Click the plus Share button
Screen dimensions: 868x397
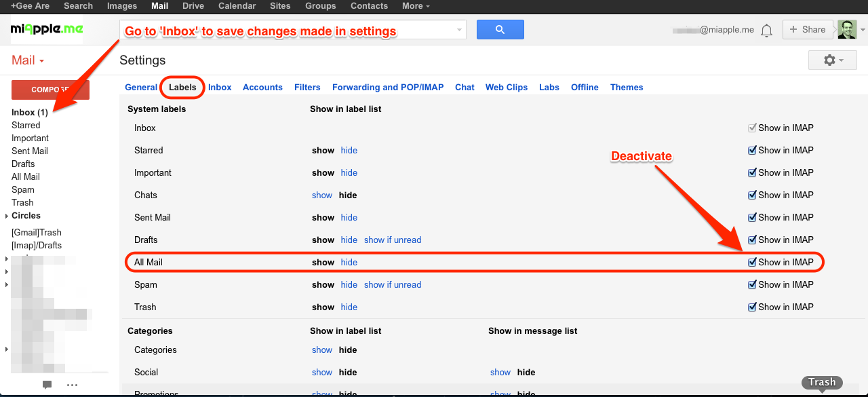click(806, 30)
